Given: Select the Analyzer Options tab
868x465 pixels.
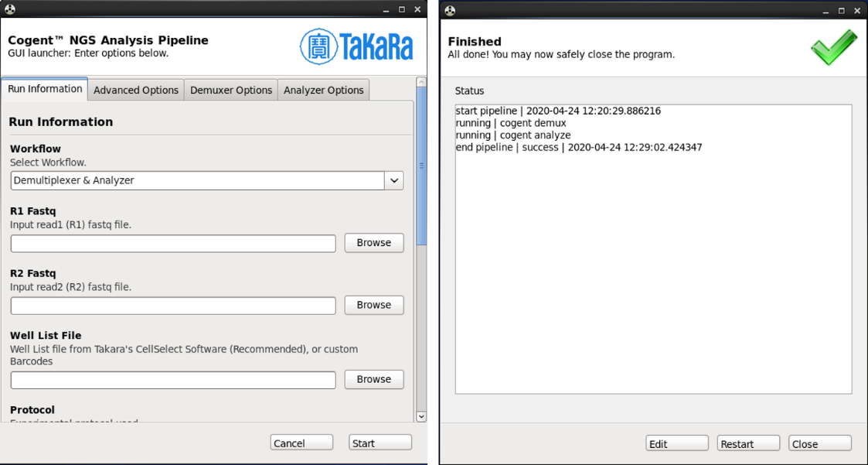Looking at the screenshot, I should click(x=323, y=90).
